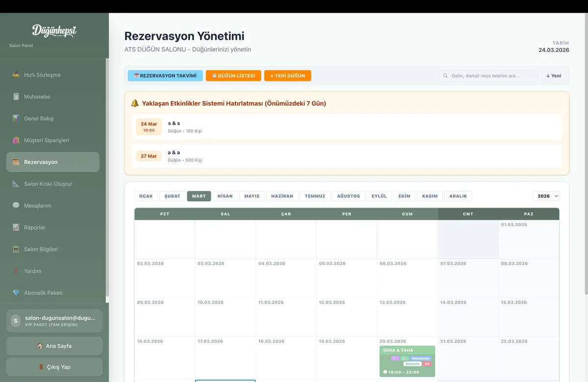Click the Düğünhepsi logo
588x382 pixels.
pos(54,30)
